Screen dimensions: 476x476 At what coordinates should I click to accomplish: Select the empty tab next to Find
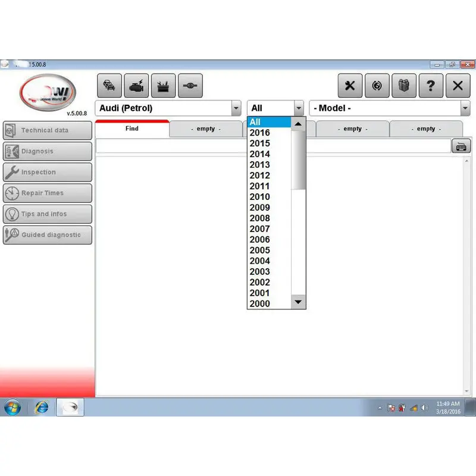click(206, 129)
